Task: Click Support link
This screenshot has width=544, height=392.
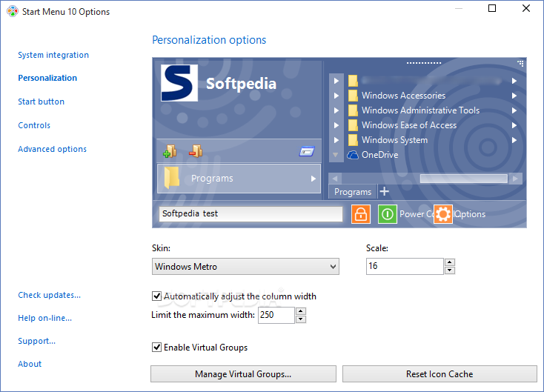Action: click(37, 341)
